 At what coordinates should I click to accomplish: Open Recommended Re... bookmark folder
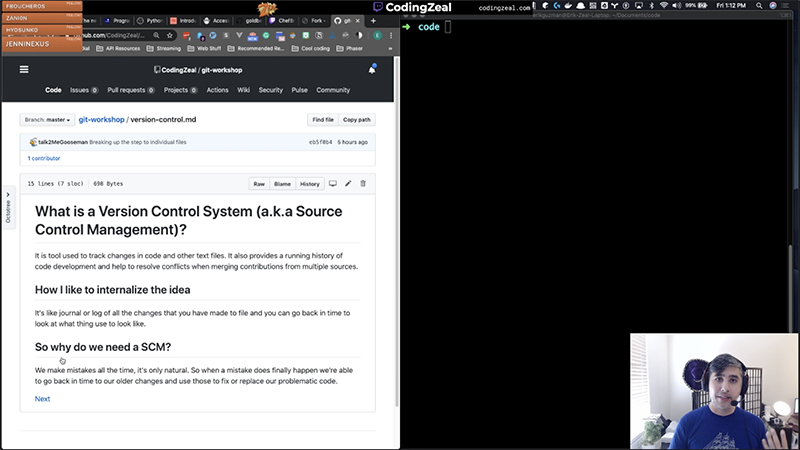point(256,49)
